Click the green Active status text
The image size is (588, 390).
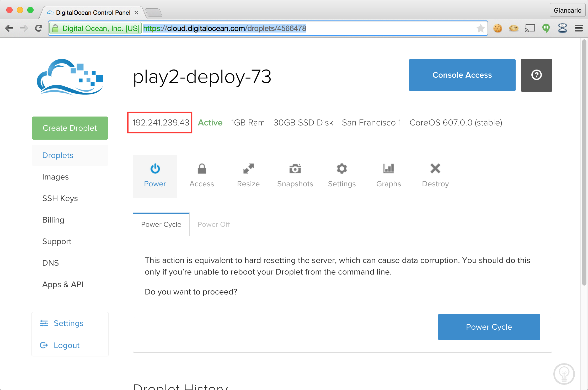tap(210, 123)
